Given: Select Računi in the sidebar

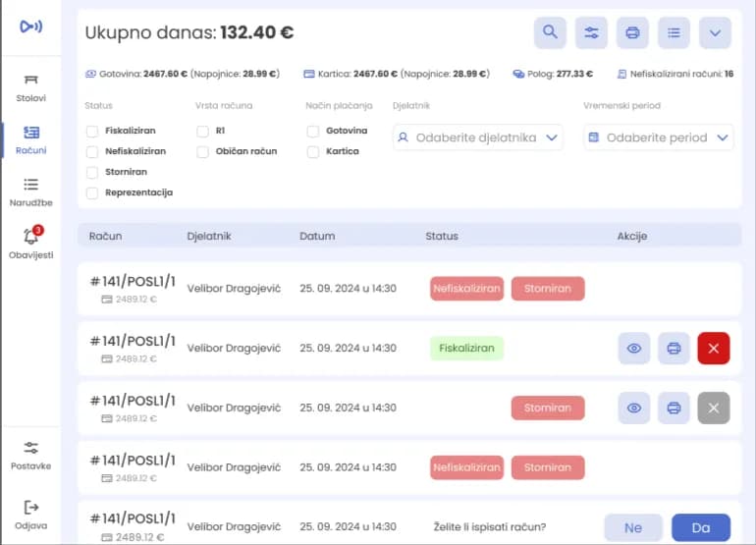Looking at the screenshot, I should pyautogui.click(x=30, y=140).
